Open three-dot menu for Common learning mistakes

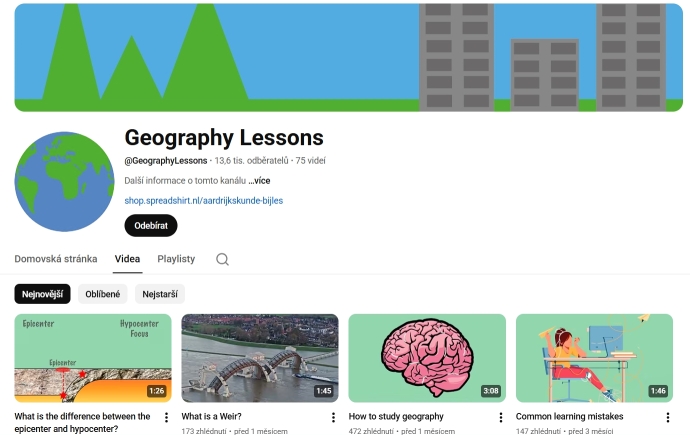(668, 417)
